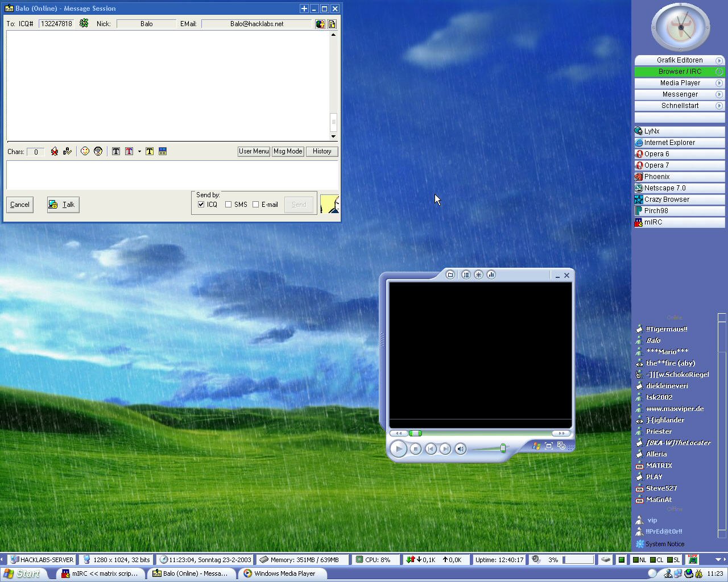Open the playlist view in Media Player
The width and height of the screenshot is (728, 582).
tap(466, 275)
